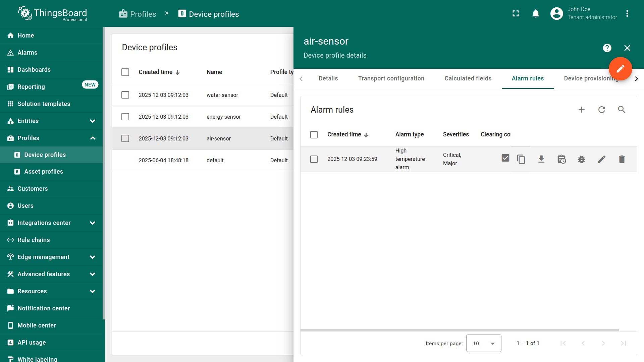The height and width of the screenshot is (362, 644).
Task: Open search in Alarm rules panel
Action: (x=622, y=110)
